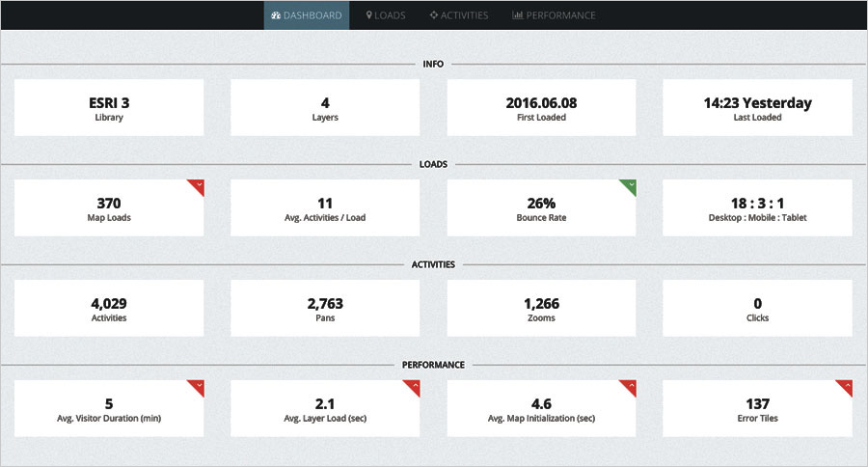Screen dimensions: 868x467
Task: Click the '137' Error Tiles value
Action: click(757, 404)
